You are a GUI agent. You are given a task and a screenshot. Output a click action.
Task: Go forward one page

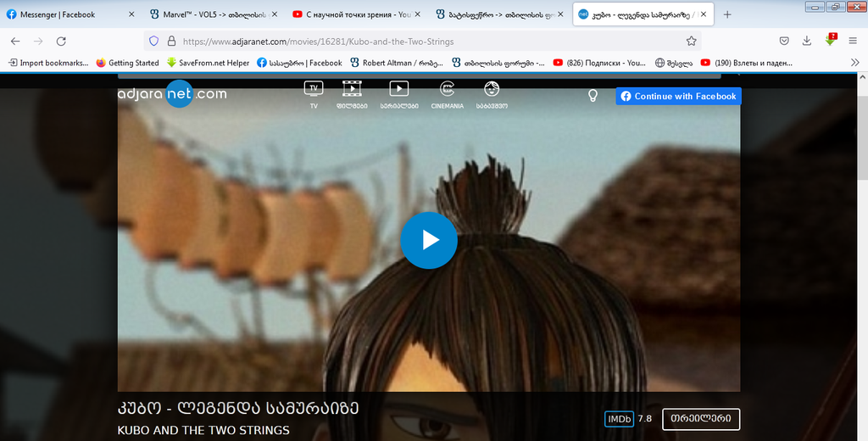[x=38, y=41]
